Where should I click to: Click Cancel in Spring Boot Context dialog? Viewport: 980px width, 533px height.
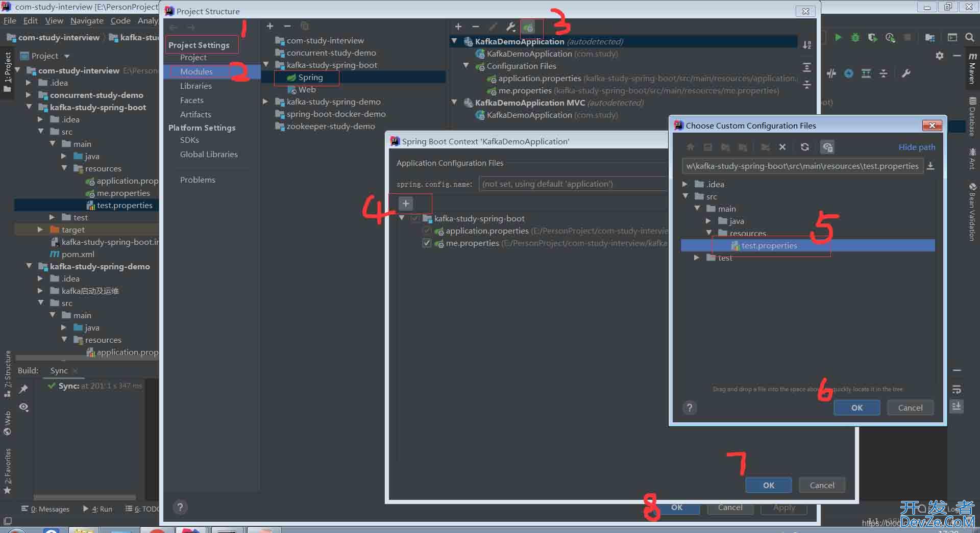822,485
